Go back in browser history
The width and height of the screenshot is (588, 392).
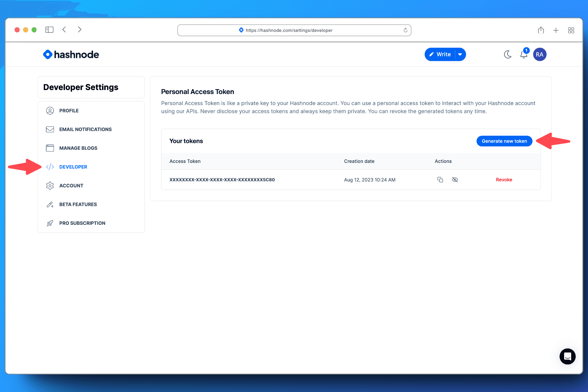click(x=64, y=30)
